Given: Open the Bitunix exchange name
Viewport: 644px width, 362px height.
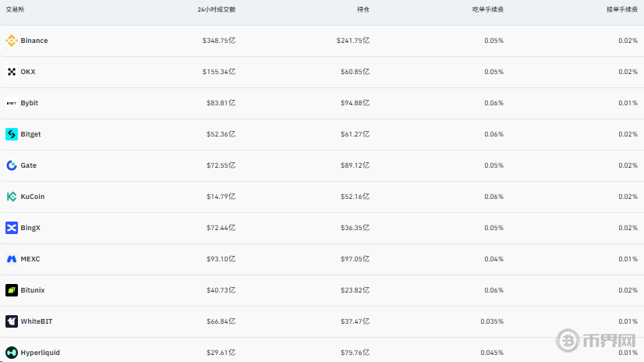Looking at the screenshot, I should click(x=33, y=290).
